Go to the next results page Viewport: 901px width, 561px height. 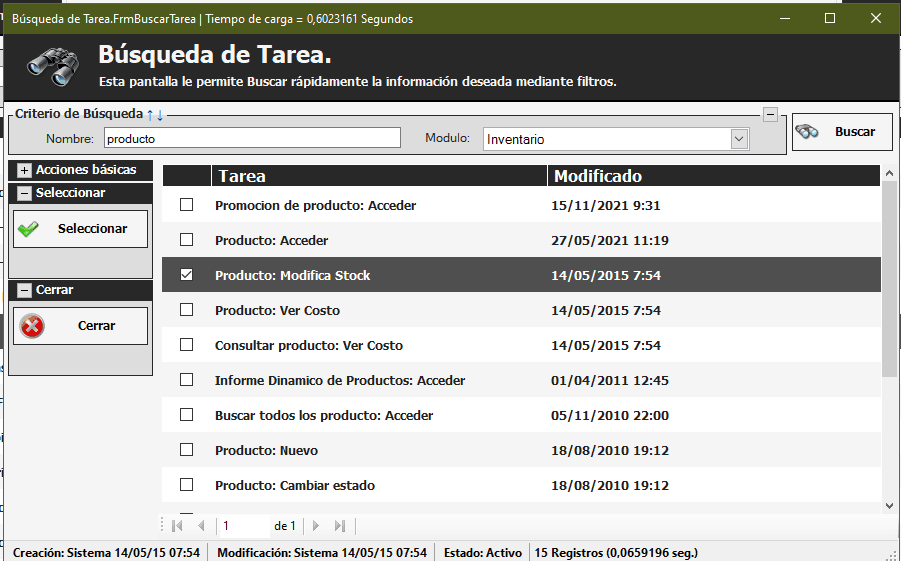click(316, 526)
